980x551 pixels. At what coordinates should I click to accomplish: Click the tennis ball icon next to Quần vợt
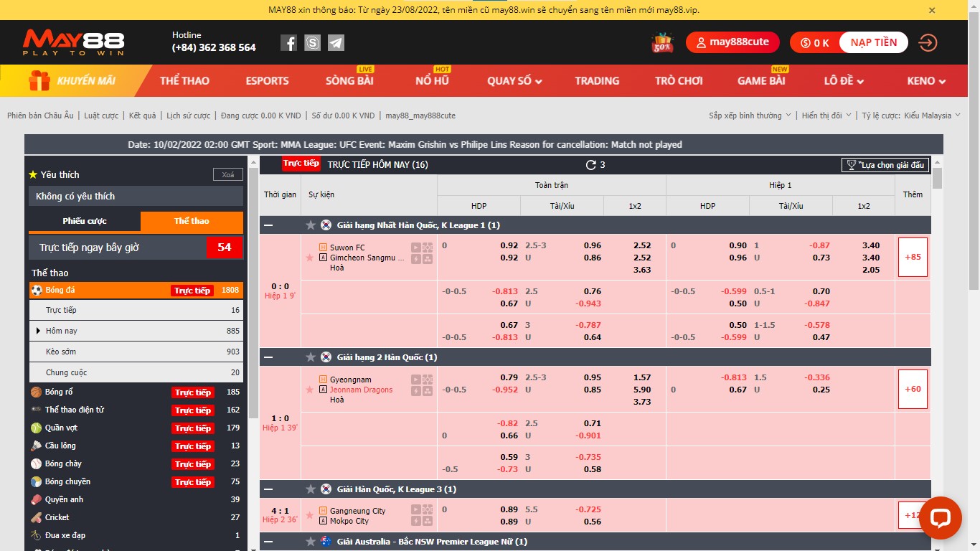pyautogui.click(x=37, y=428)
